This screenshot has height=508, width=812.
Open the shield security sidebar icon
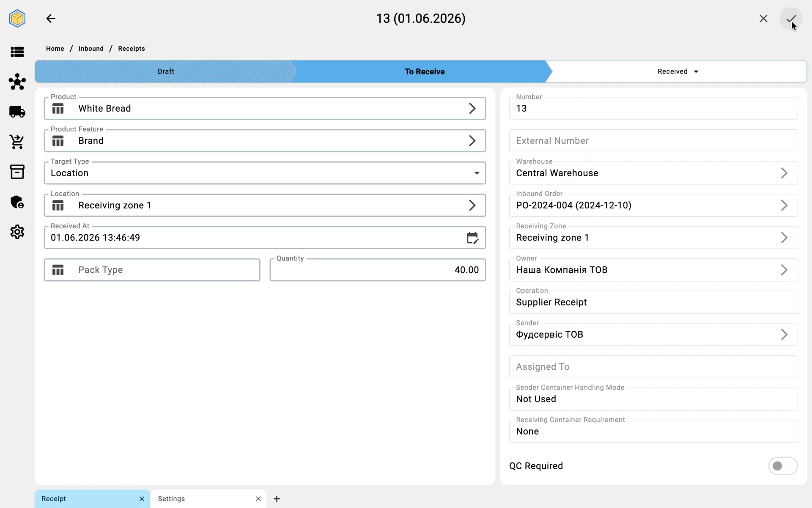pos(17,202)
